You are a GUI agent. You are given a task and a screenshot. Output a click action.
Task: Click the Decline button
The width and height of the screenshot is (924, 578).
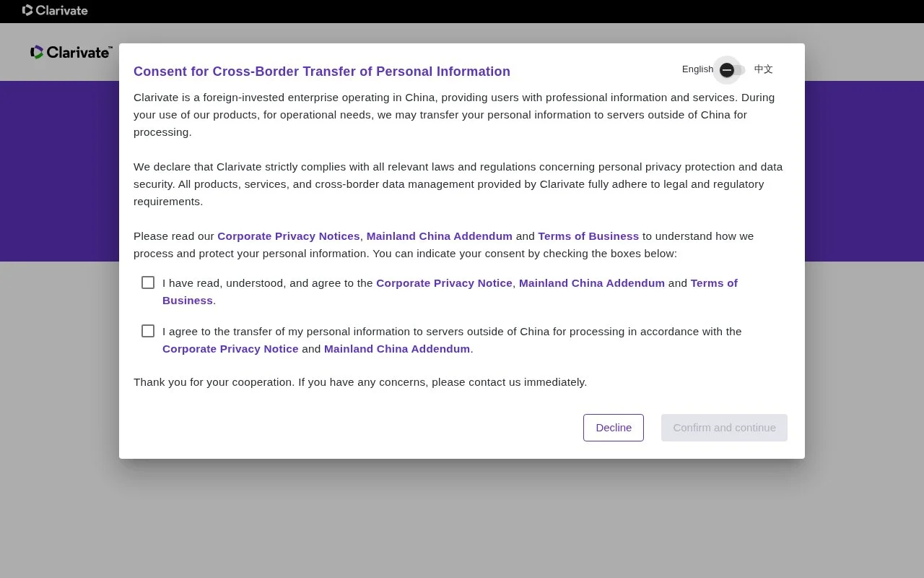pos(614,428)
